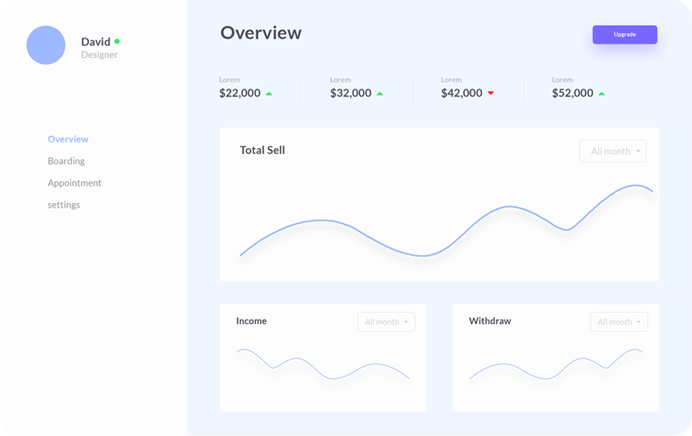Go to Boarding in the sidebar
692x436 pixels.
66,161
